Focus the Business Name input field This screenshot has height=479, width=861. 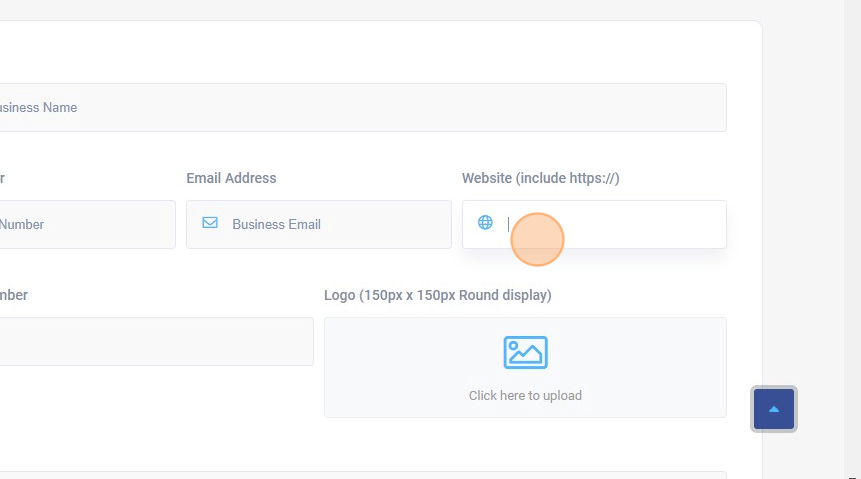tap(360, 107)
